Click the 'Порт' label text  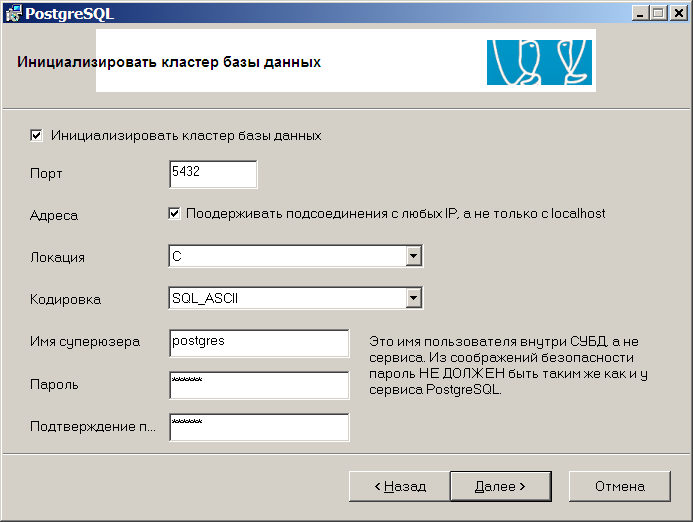tap(46, 174)
